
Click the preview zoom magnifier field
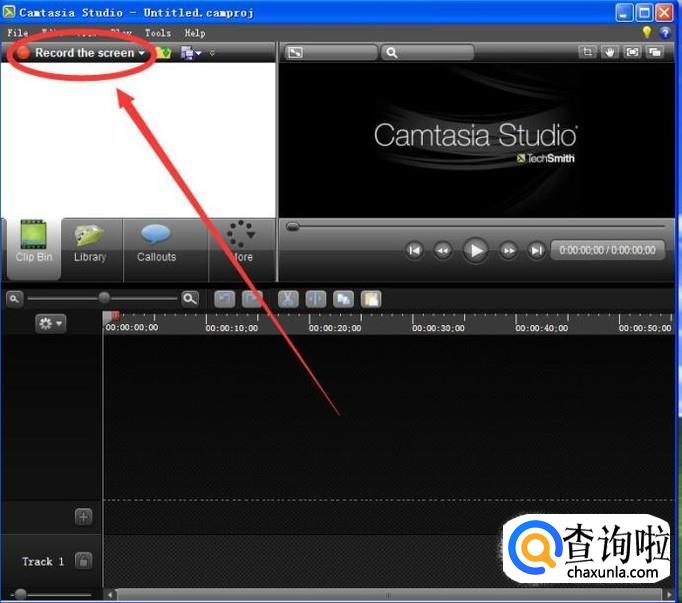428,53
